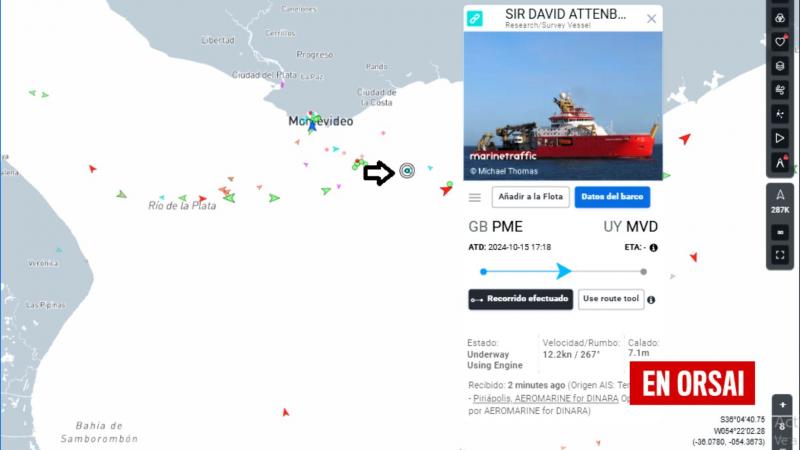The image size is (800, 450).
Task: Open the Piriápolis AEROMARINE for DINARA link
Action: pos(545,398)
